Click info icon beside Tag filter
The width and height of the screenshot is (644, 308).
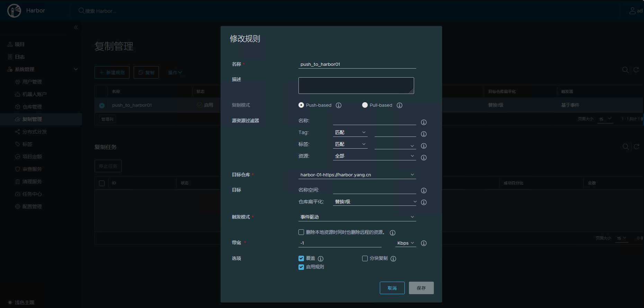[x=423, y=134]
